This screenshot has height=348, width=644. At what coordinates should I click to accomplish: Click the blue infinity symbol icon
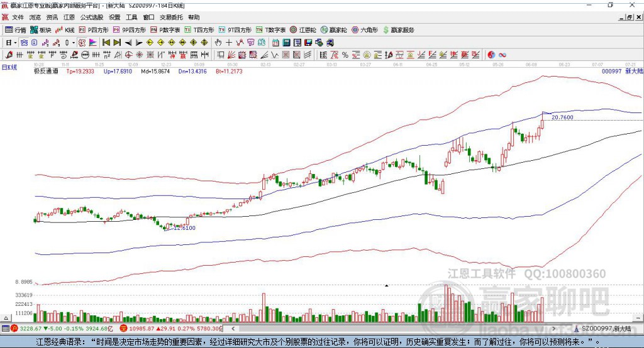[x=502, y=55]
